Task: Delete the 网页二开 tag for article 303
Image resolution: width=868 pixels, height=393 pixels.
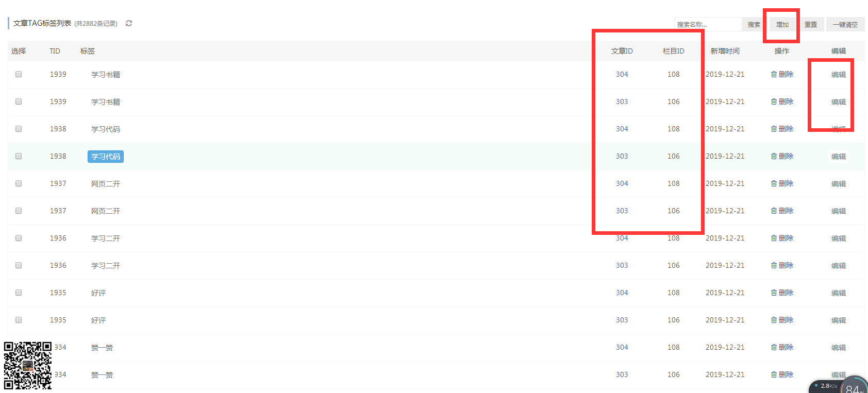Action: tap(782, 211)
